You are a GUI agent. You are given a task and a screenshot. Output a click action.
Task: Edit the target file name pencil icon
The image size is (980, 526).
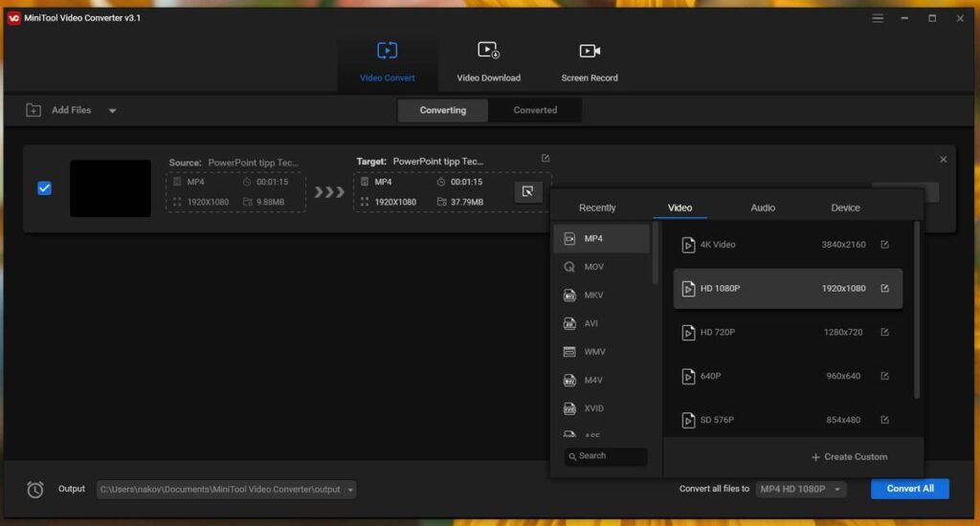[x=545, y=159]
